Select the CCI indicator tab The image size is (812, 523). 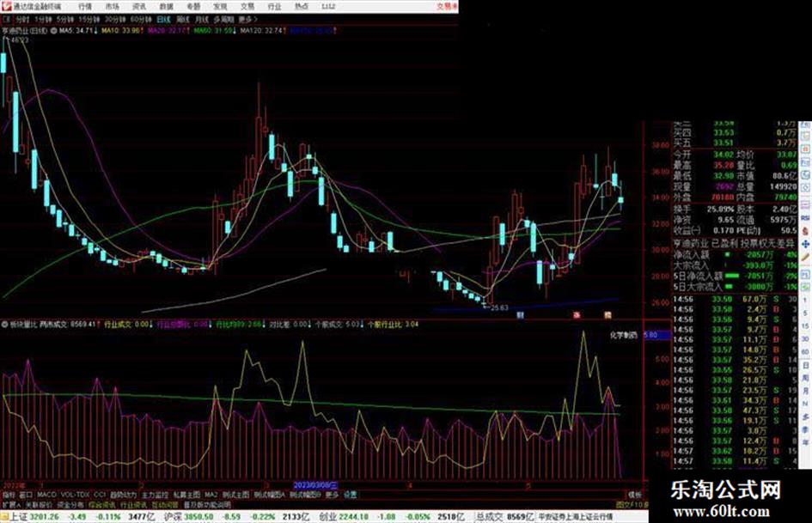(100, 495)
